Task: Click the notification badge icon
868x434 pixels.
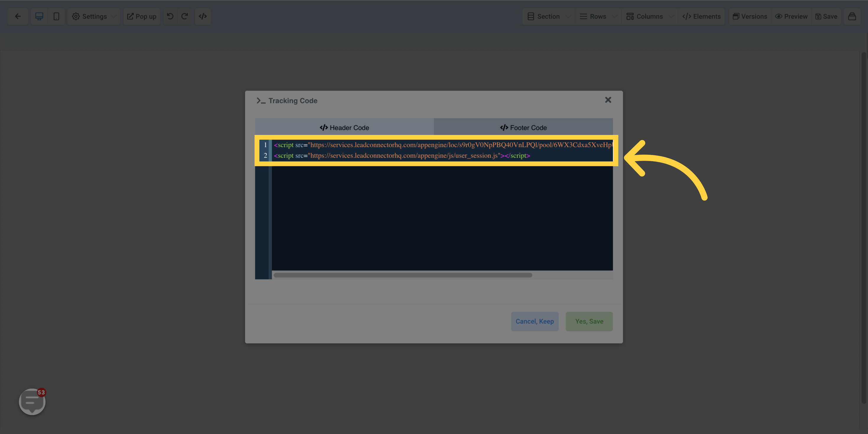Action: 42,392
